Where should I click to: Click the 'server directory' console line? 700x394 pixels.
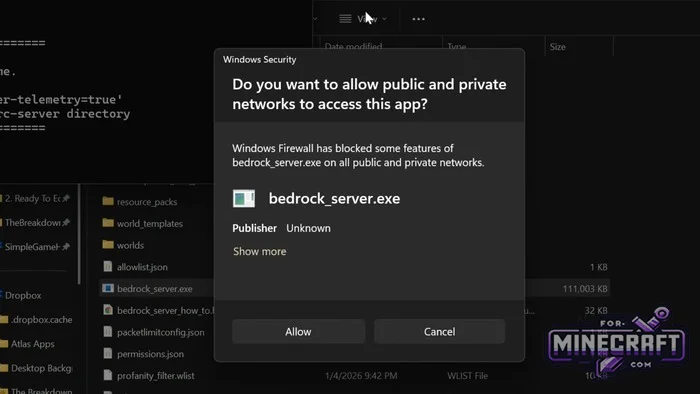click(65, 114)
